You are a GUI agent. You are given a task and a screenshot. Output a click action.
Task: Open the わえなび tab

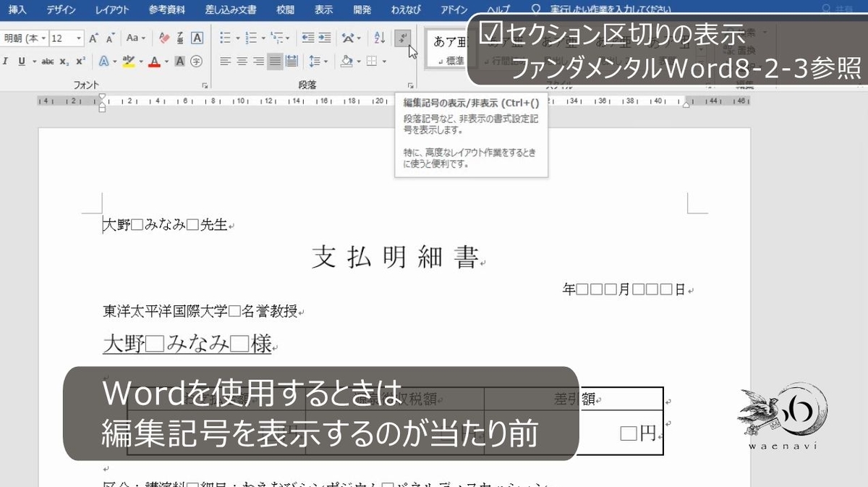405,9
